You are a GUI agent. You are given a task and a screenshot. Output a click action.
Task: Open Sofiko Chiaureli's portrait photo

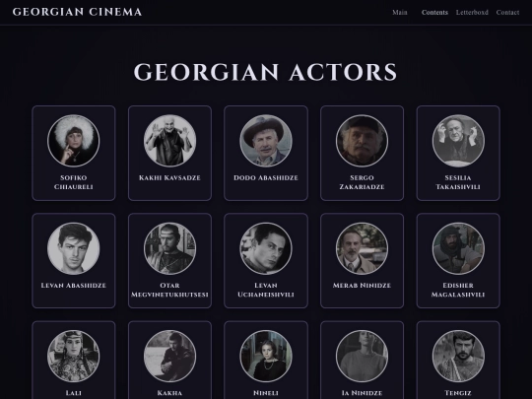[x=74, y=141]
